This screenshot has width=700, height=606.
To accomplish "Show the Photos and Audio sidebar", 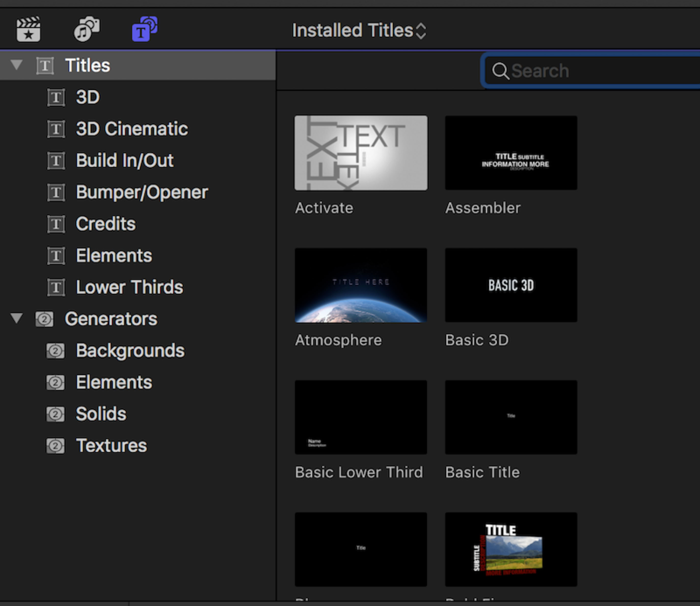I will pos(87,30).
